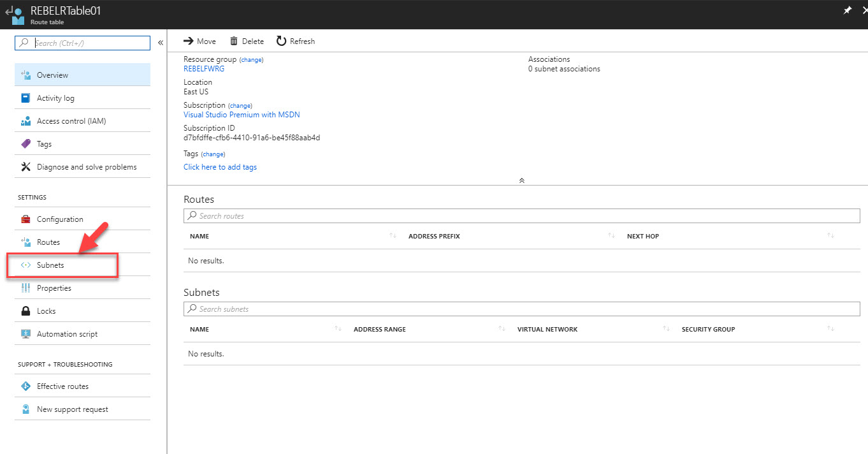Screen dimensions: 868x454
Task: Open the Subnets menu item
Action: pos(50,265)
